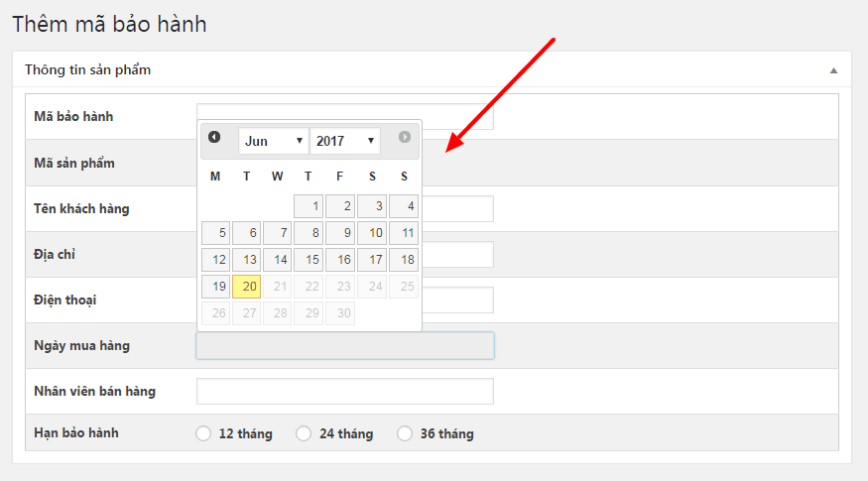The image size is (868, 481).
Task: Select the 36 tháng warranty option
Action: 405,433
